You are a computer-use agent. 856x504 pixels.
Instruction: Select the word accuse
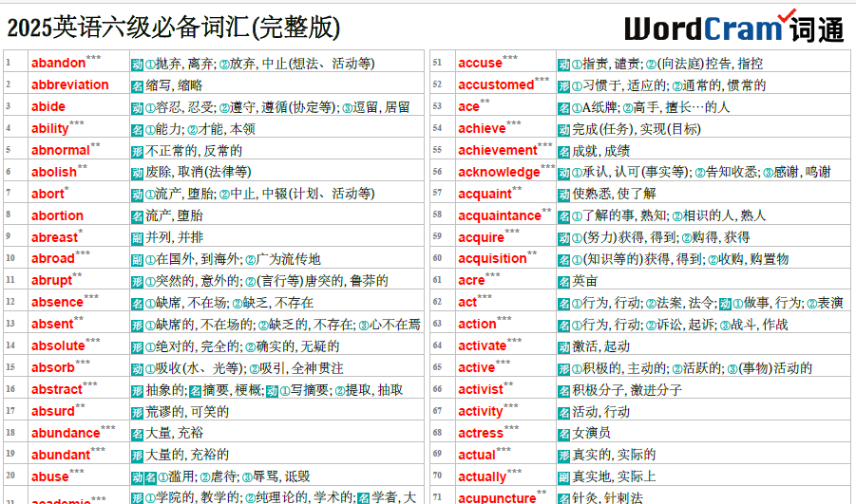tap(480, 64)
